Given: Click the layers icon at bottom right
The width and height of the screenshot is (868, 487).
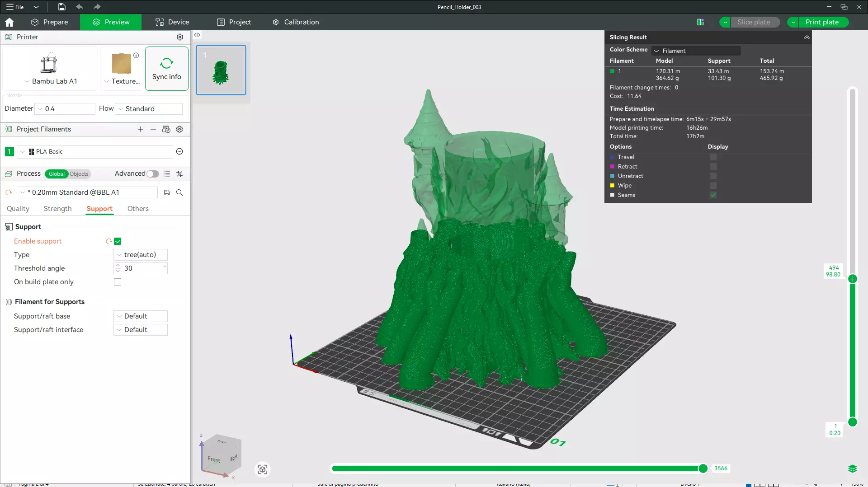Looking at the screenshot, I should pyautogui.click(x=853, y=469).
